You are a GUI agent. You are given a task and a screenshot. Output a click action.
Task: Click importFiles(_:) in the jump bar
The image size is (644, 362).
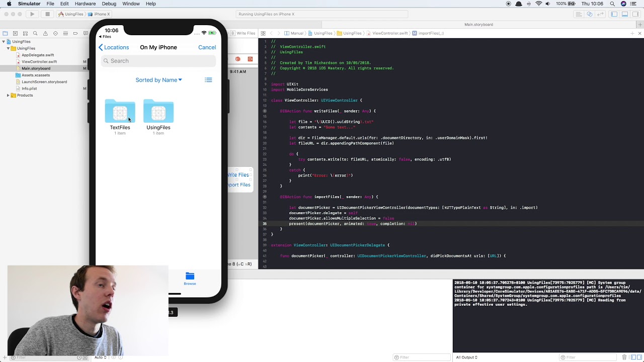428,33
